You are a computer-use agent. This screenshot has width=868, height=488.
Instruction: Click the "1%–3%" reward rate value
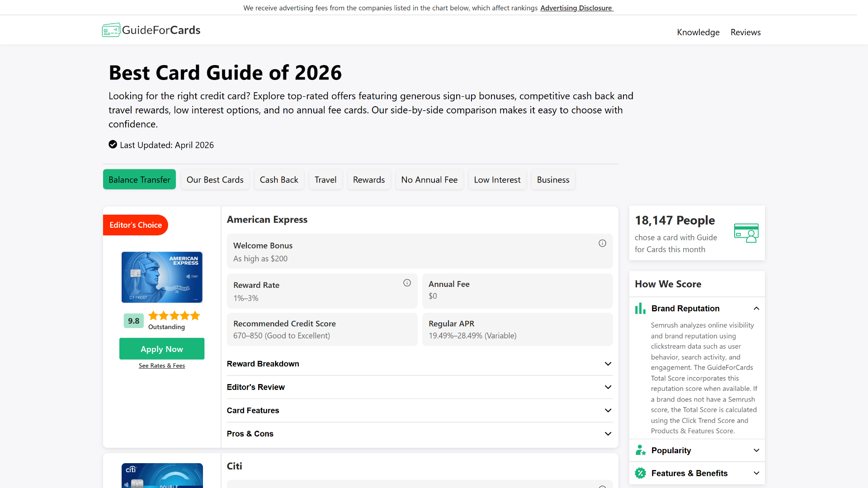click(x=246, y=298)
